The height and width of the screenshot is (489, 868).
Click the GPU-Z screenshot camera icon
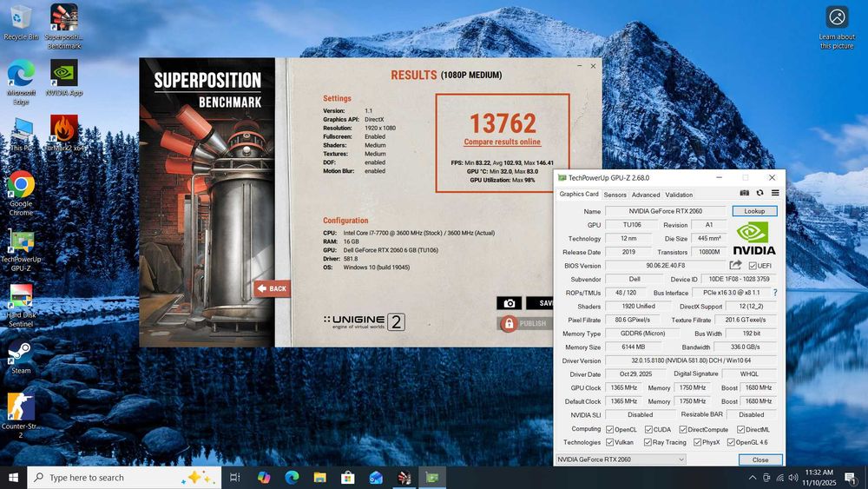pyautogui.click(x=744, y=194)
